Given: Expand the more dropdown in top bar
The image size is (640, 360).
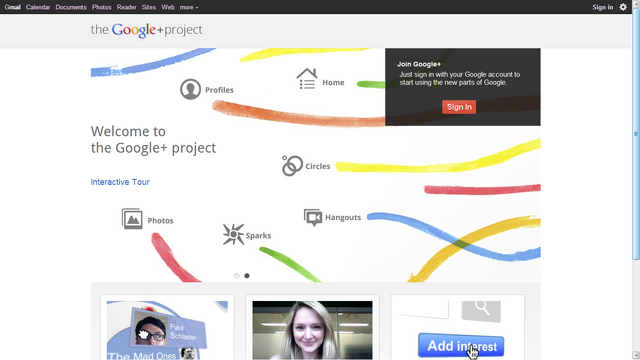Looking at the screenshot, I should click(x=189, y=7).
